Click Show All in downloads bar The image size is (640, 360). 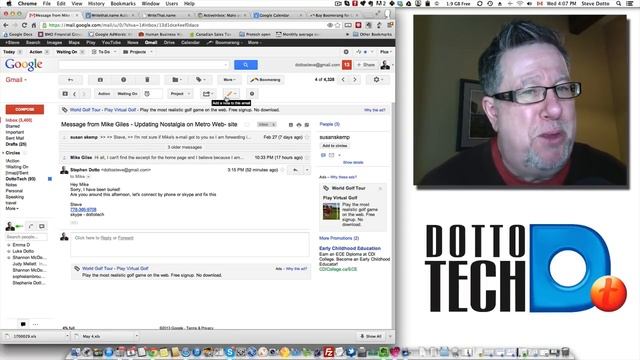(x=371, y=336)
